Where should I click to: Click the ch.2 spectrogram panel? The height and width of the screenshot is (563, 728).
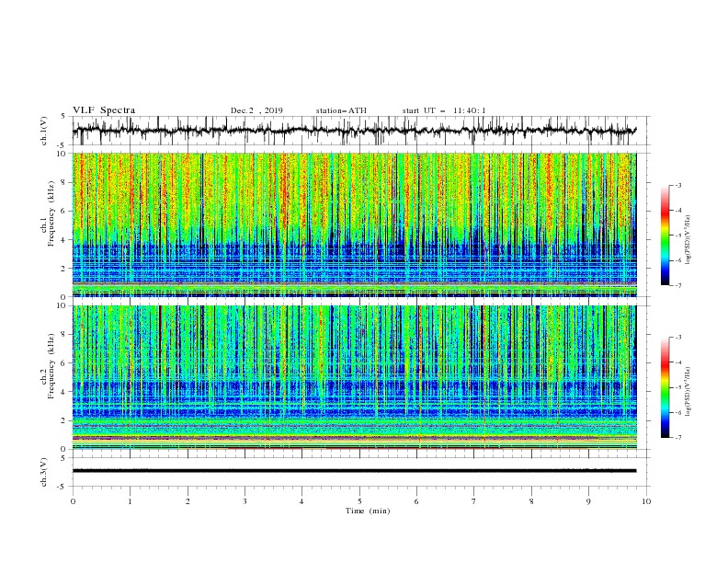[x=355, y=377]
